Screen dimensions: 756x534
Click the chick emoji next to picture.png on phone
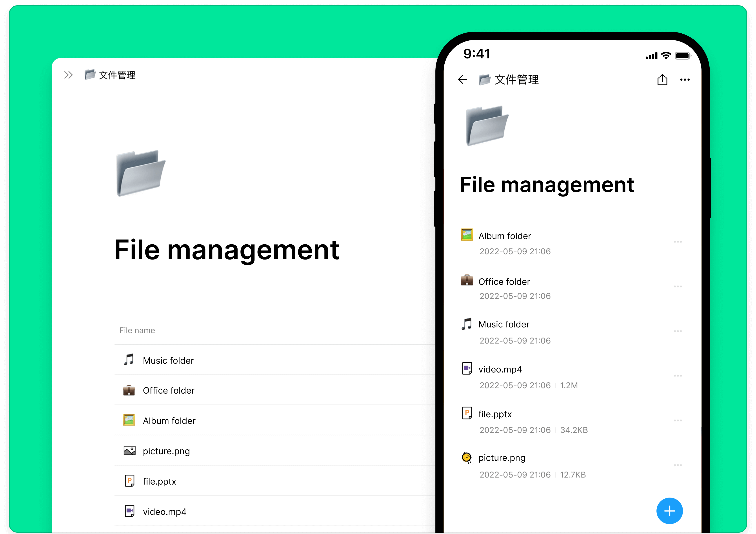click(x=467, y=457)
